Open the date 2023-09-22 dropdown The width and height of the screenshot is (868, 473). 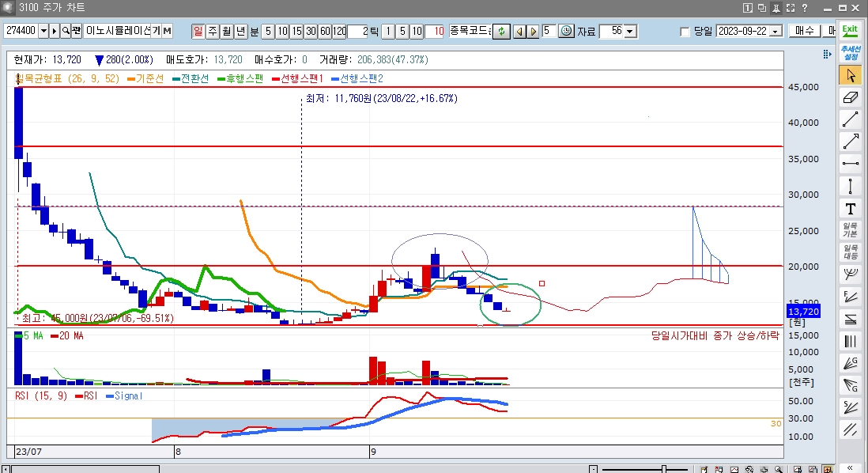click(x=775, y=32)
